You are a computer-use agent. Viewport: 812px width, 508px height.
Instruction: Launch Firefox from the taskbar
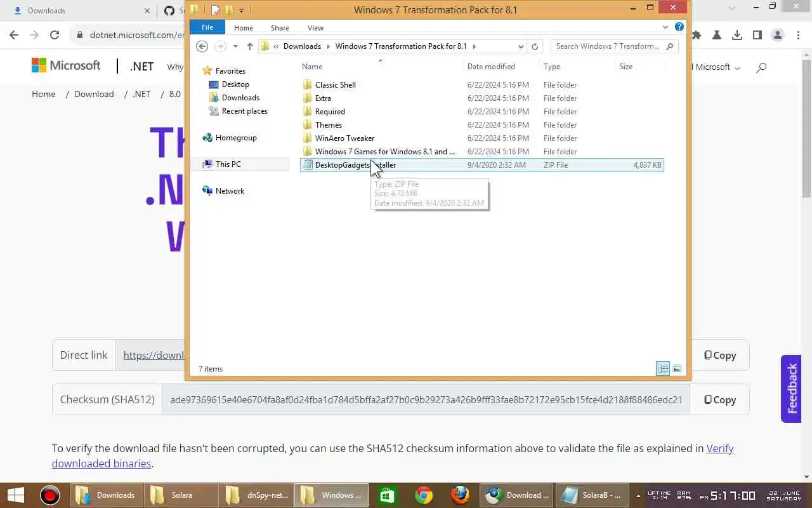coord(460,495)
